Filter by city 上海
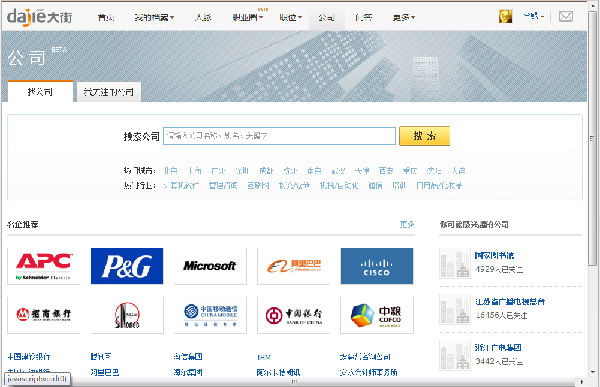600x387 pixels. point(195,171)
